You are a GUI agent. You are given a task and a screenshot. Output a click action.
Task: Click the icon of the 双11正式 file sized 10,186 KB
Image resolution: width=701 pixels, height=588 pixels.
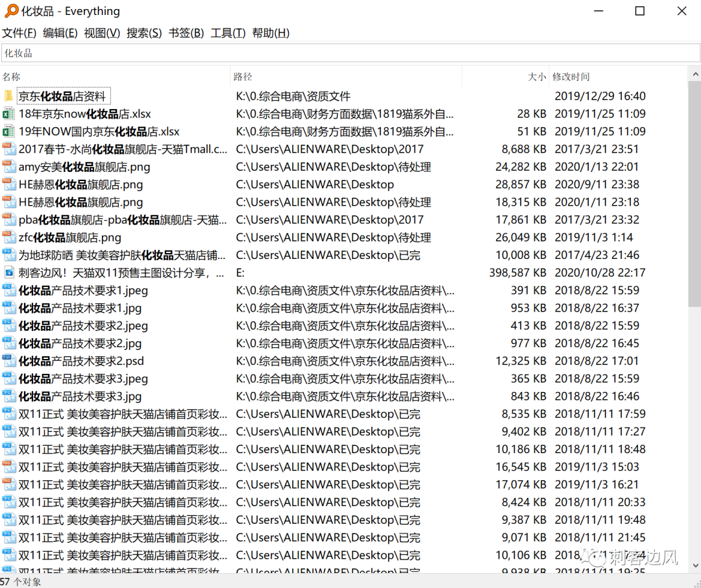coord(8,449)
